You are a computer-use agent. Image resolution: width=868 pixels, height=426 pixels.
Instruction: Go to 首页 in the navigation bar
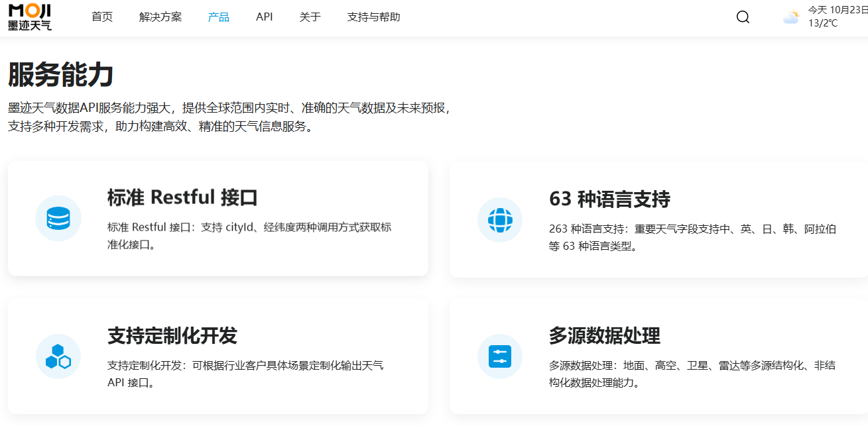[x=102, y=17]
